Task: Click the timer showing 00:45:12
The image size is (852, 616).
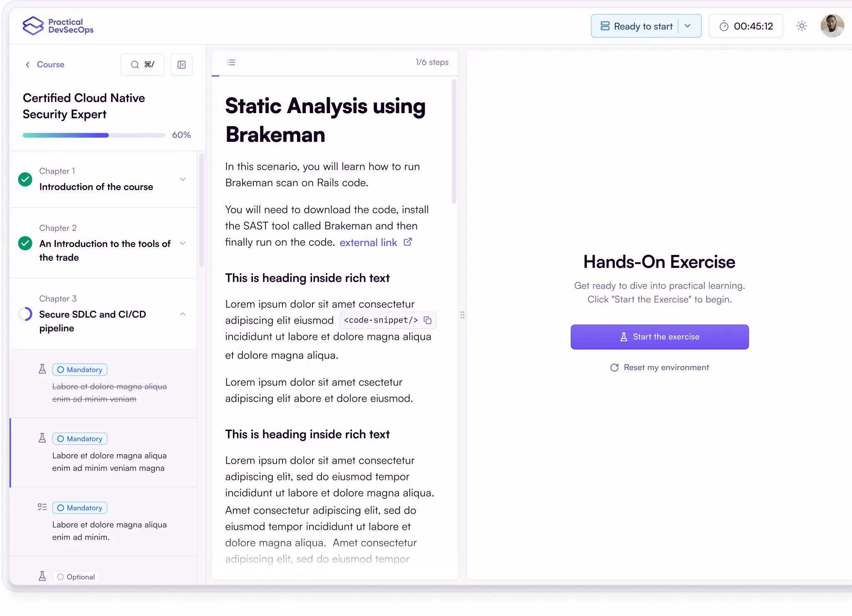Action: (x=746, y=26)
